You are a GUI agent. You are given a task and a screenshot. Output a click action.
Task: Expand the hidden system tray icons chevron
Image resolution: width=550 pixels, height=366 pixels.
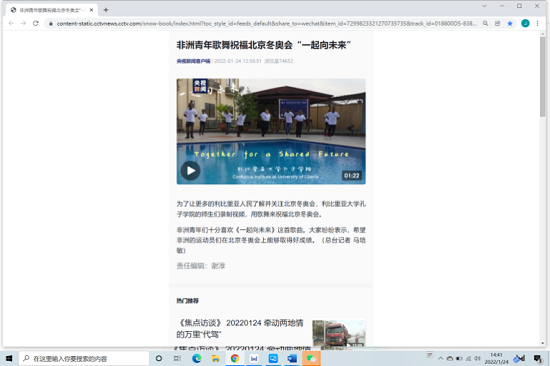pos(441,358)
